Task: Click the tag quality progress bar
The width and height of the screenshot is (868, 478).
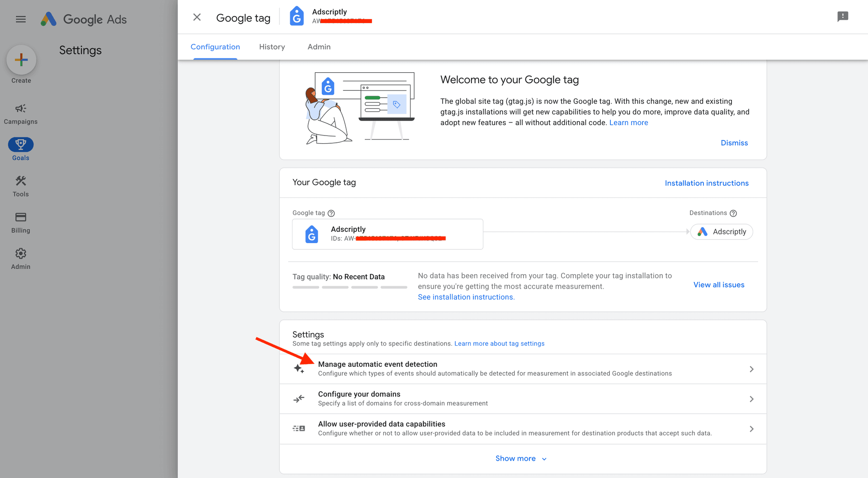Action: pyautogui.click(x=350, y=287)
